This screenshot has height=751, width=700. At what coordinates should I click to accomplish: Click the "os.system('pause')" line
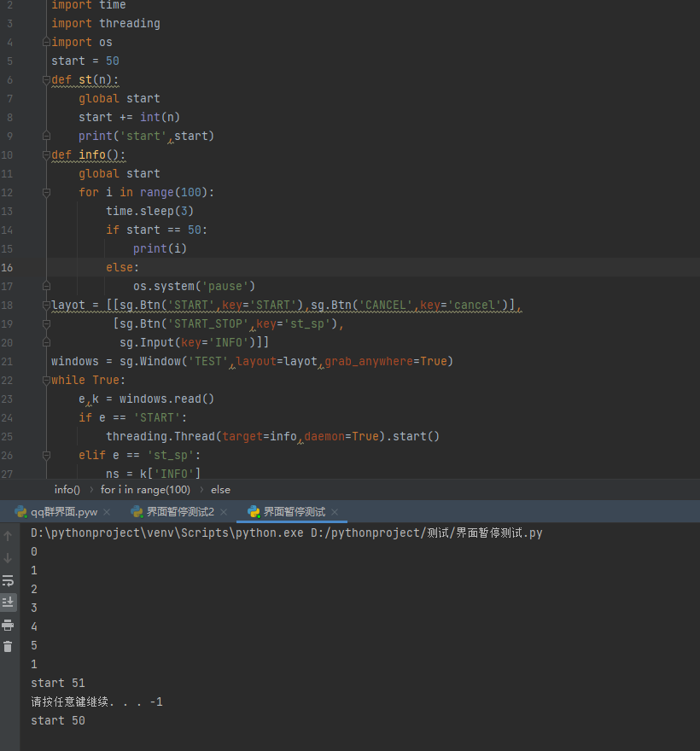(x=194, y=286)
